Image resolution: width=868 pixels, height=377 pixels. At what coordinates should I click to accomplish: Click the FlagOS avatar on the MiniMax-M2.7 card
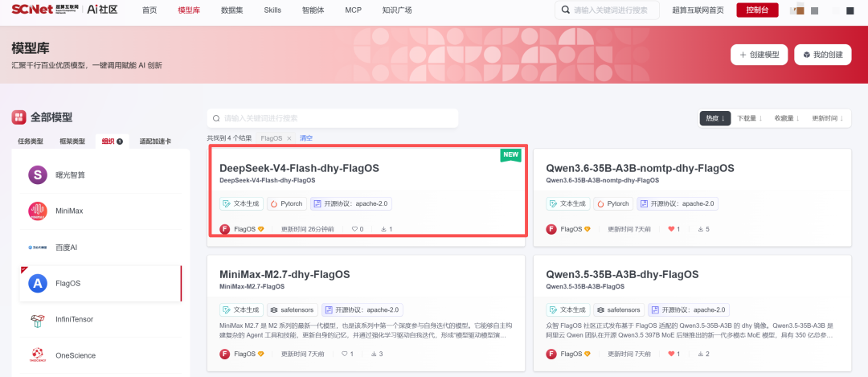225,354
